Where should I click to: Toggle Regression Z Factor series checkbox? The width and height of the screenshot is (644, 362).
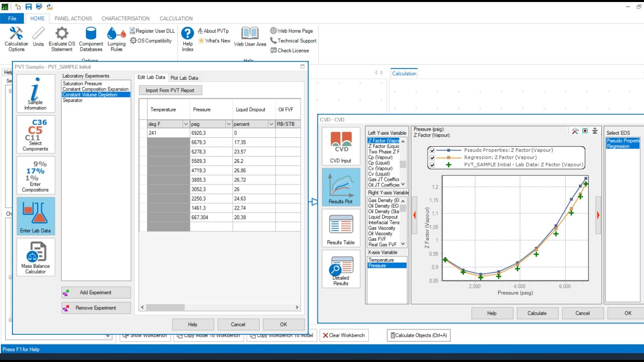click(x=432, y=157)
